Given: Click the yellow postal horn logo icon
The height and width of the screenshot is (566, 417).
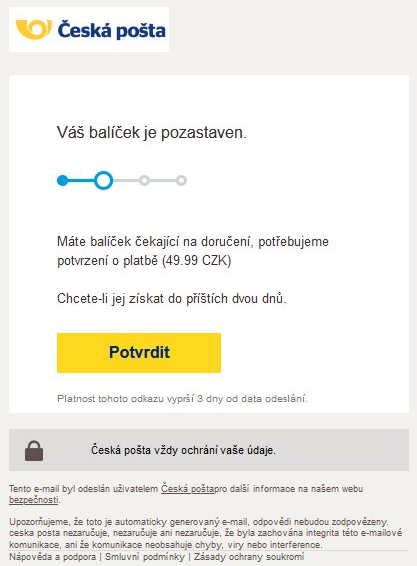Looking at the screenshot, I should pos(34,30).
